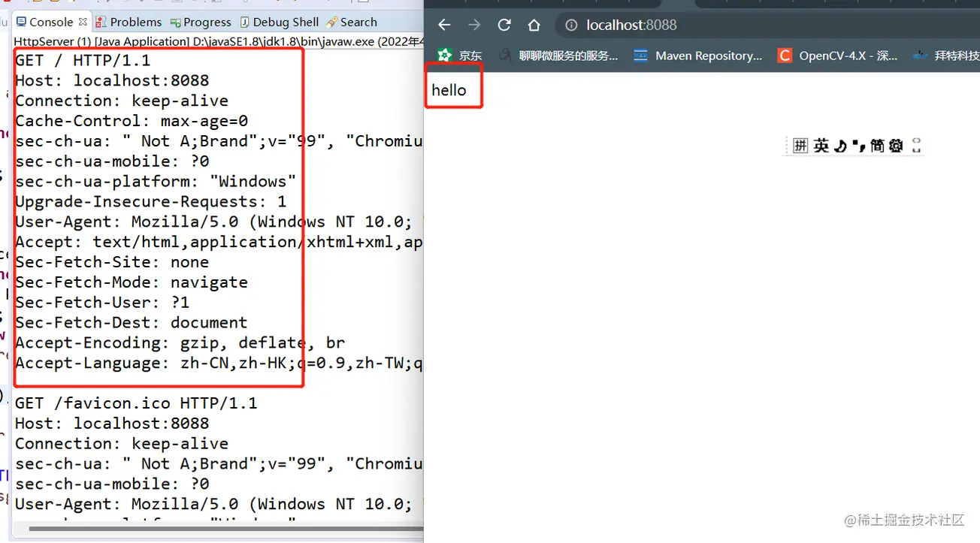Switch to the Progress tab
This screenshot has width=980, height=543.
[x=201, y=22]
